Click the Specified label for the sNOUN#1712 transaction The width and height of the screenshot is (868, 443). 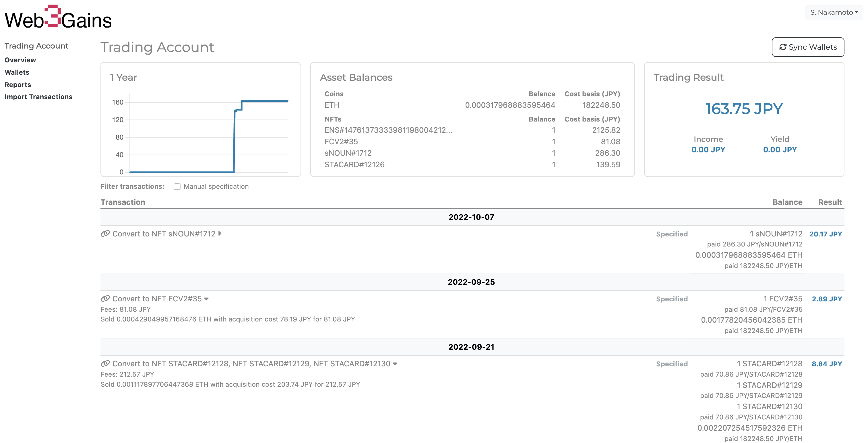672,234
